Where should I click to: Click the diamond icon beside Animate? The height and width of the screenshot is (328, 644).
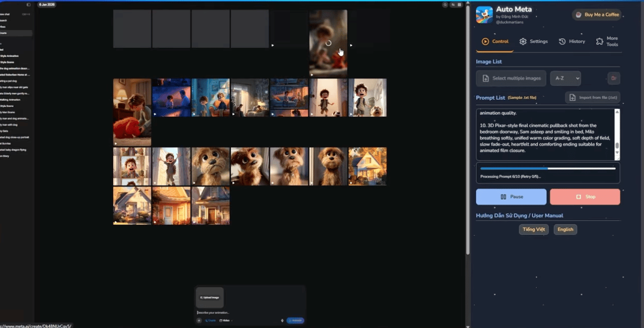point(283,321)
